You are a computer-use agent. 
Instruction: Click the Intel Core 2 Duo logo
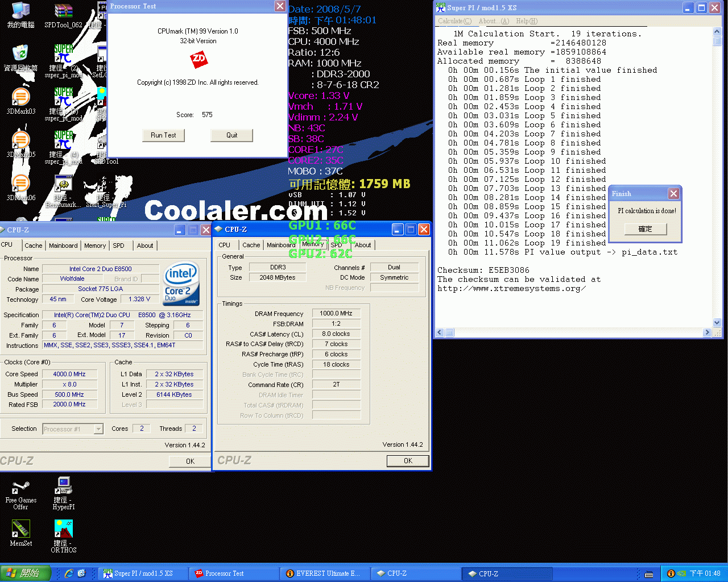pos(181,283)
